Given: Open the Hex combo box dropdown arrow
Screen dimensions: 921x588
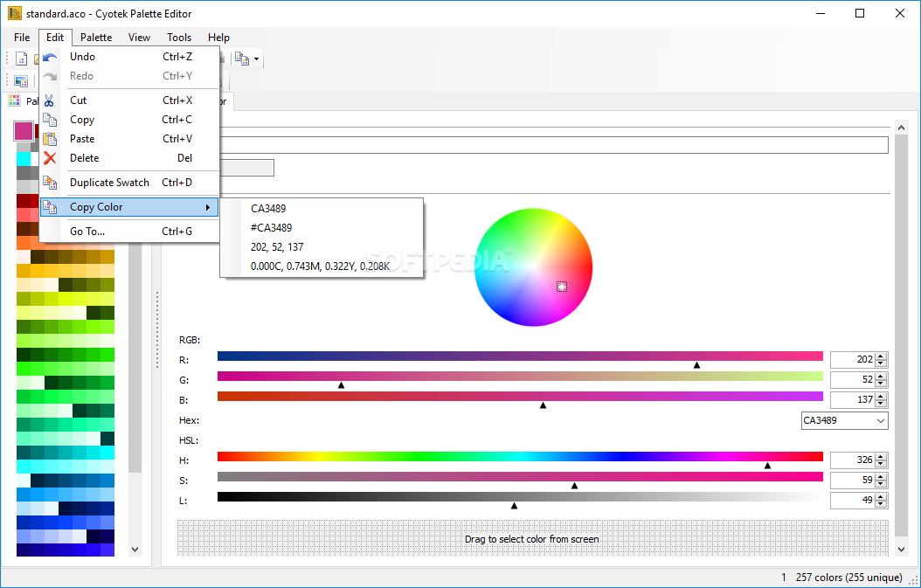Looking at the screenshot, I should [x=881, y=420].
